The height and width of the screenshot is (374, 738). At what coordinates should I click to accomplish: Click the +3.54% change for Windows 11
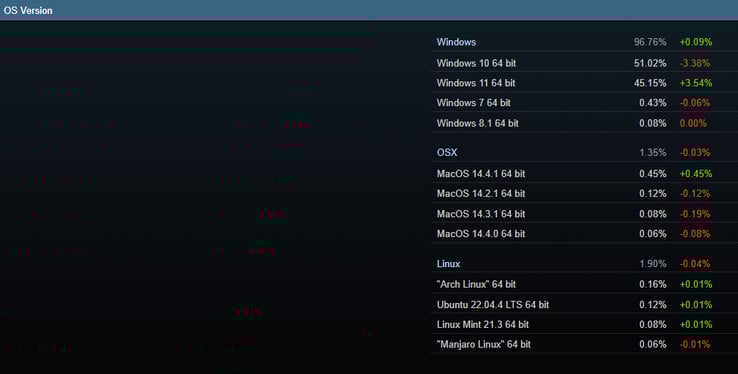pyautogui.click(x=696, y=83)
